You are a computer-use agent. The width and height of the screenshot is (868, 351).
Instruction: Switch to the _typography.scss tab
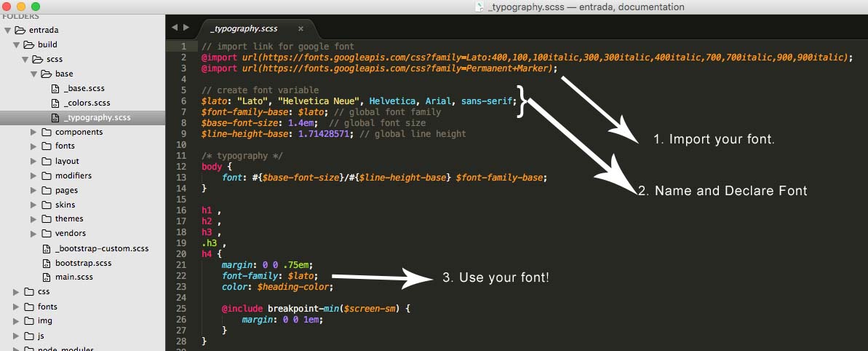[x=243, y=28]
